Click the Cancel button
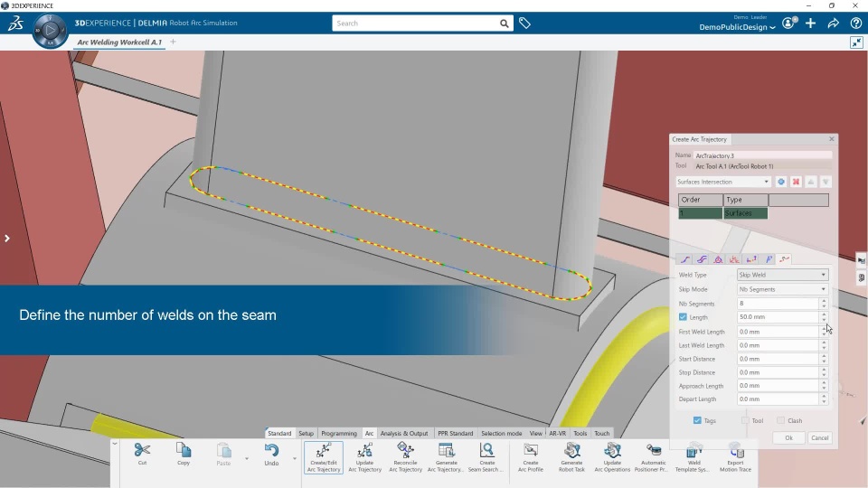Viewport: 868px width, 488px height. coord(820,437)
